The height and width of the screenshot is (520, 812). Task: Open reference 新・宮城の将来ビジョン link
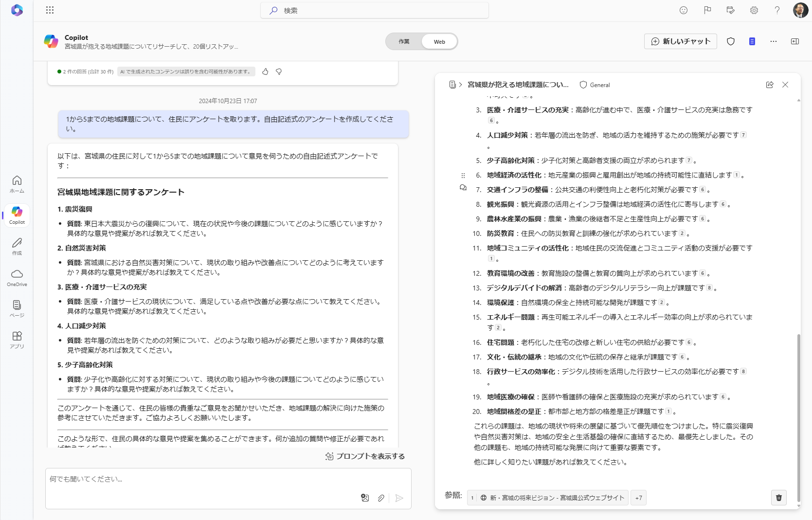pyautogui.click(x=548, y=498)
